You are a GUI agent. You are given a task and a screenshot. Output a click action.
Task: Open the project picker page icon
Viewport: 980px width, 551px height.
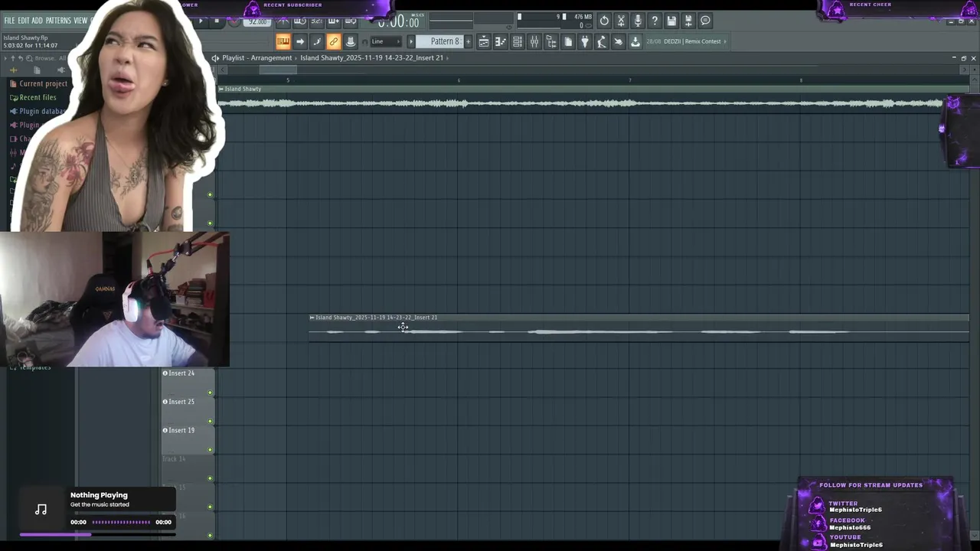[x=568, y=41]
